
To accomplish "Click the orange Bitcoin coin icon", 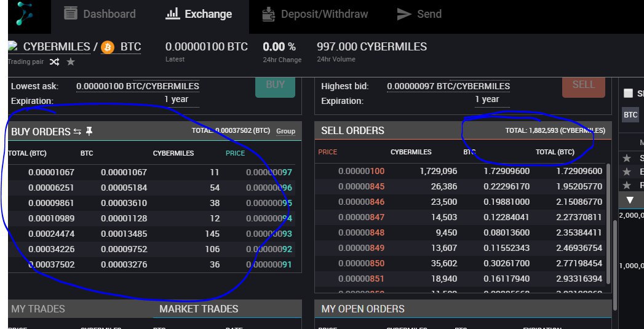I will [108, 47].
